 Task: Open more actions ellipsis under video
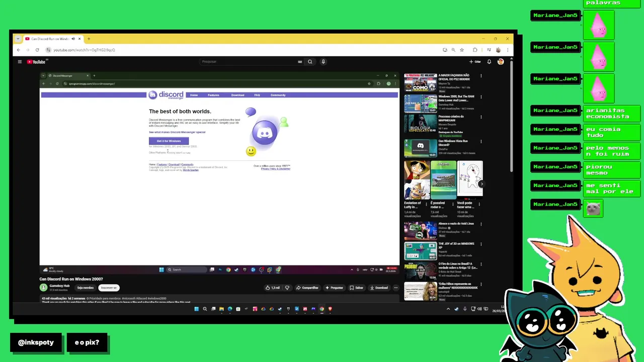point(396,288)
